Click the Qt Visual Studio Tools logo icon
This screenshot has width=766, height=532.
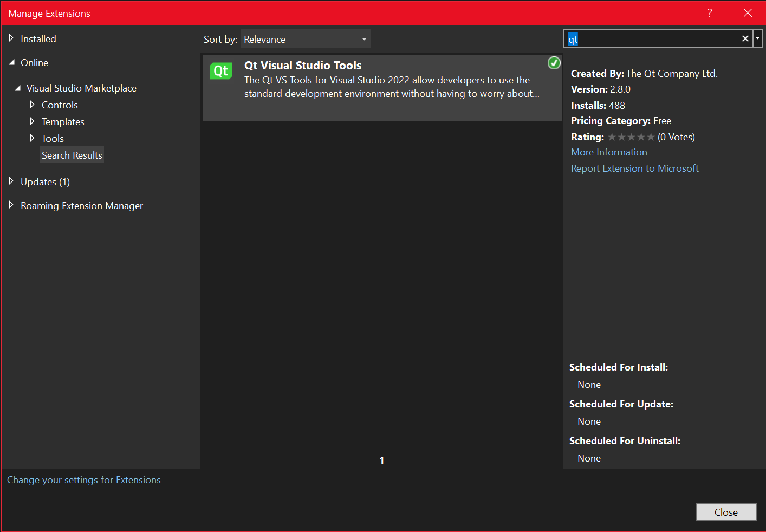click(x=220, y=71)
